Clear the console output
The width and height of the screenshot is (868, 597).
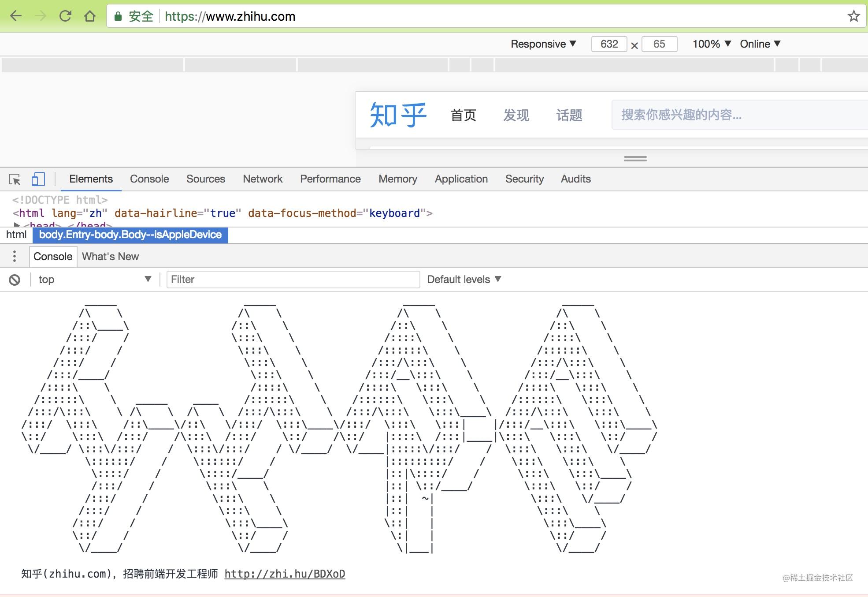pyautogui.click(x=15, y=279)
